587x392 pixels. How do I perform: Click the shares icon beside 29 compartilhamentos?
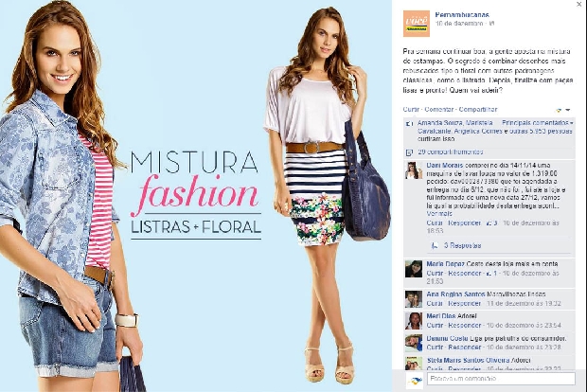point(409,152)
